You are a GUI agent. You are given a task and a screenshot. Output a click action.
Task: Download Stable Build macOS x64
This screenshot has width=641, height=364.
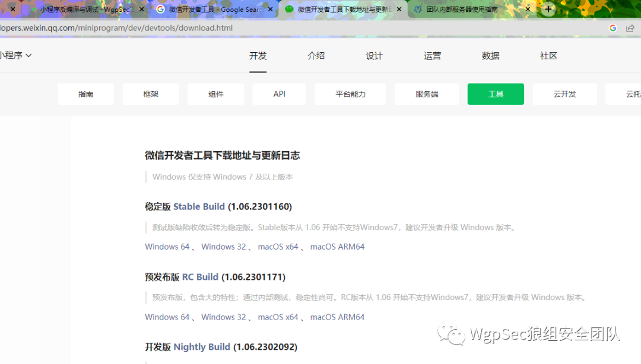[278, 247]
